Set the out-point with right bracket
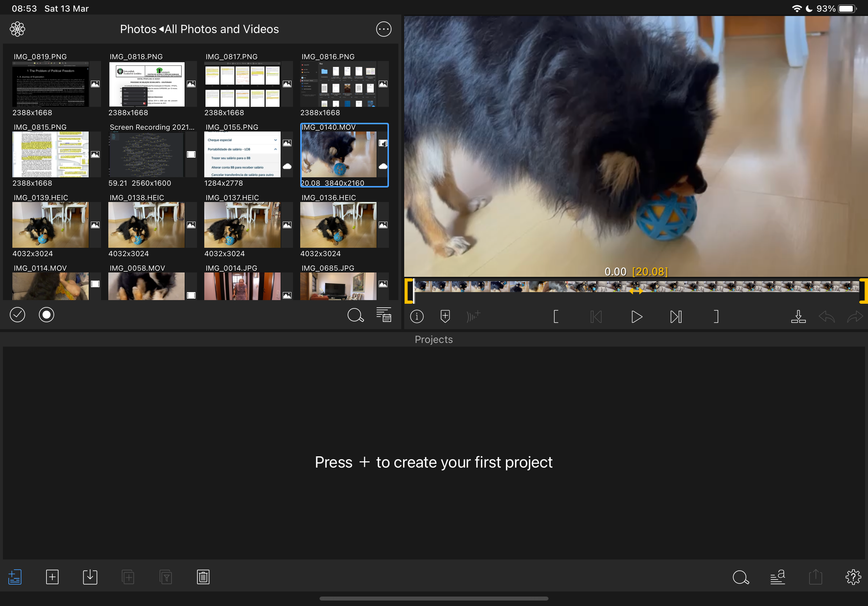Screen dimensions: 868x606 coord(716,316)
